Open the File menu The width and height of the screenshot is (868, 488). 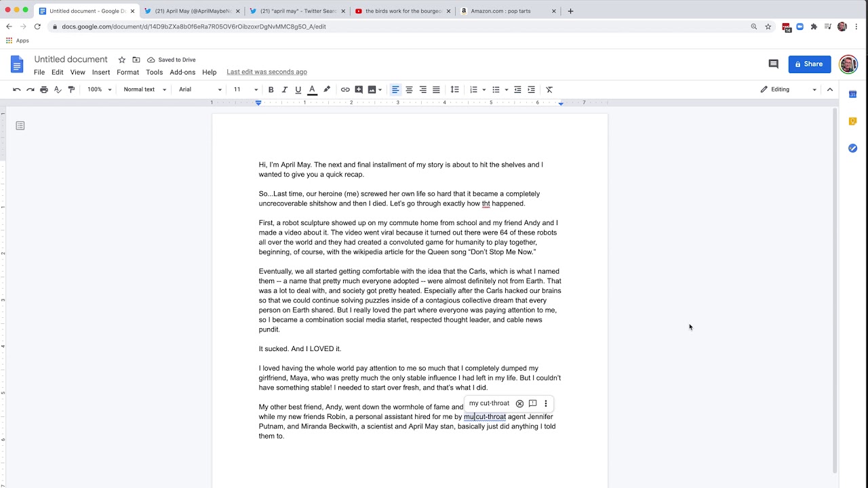(x=39, y=72)
